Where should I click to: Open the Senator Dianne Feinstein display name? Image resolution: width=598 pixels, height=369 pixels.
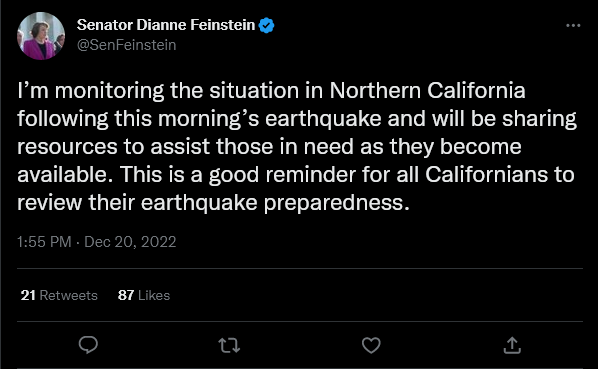(x=166, y=25)
